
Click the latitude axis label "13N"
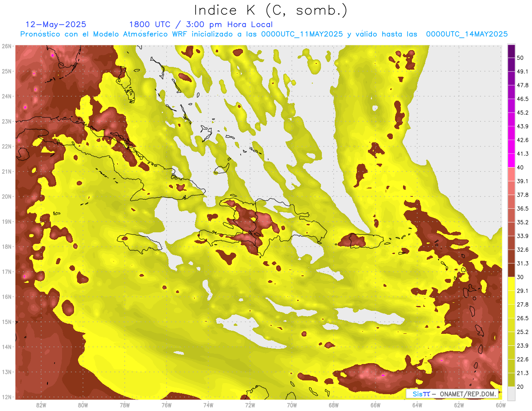(6, 372)
